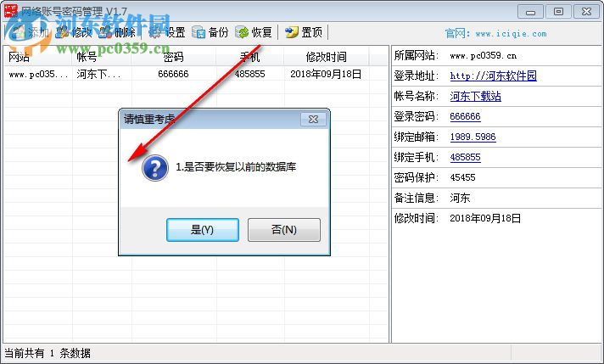Click the details panel 修改时间 date value

(x=485, y=218)
